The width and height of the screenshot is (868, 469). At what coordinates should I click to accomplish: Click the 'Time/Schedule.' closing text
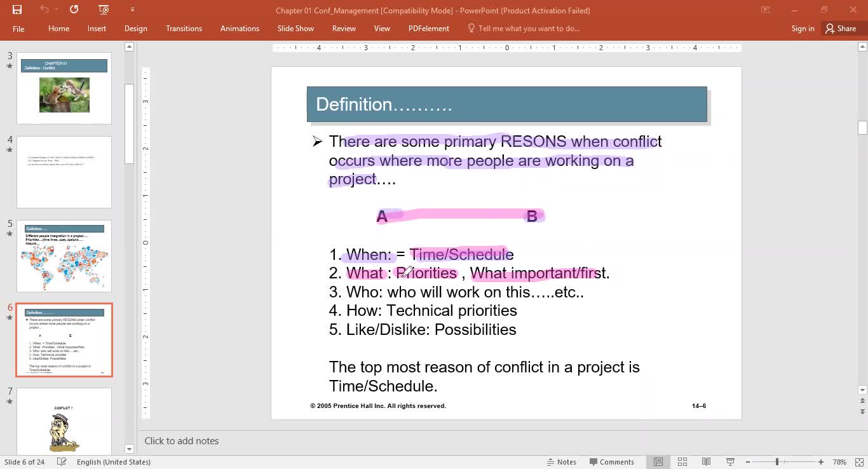[383, 386]
